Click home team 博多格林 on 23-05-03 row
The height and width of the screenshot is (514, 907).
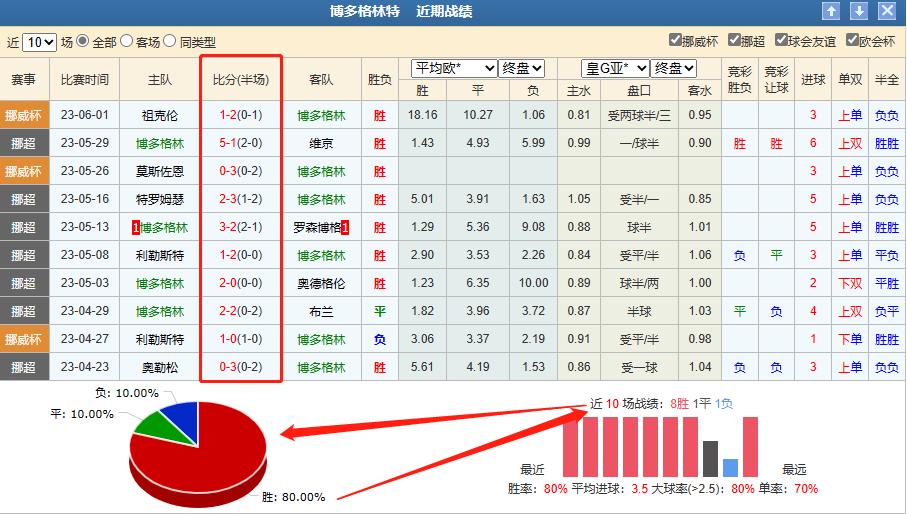click(x=160, y=283)
